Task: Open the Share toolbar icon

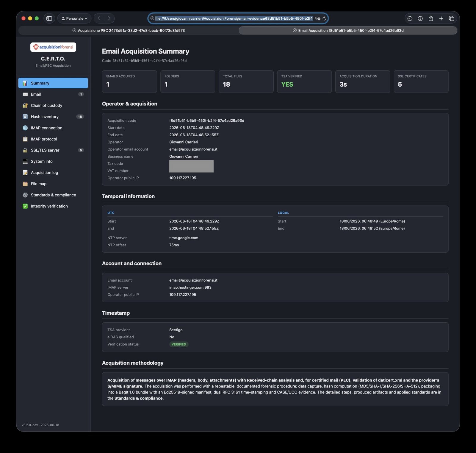Action: pos(430,18)
